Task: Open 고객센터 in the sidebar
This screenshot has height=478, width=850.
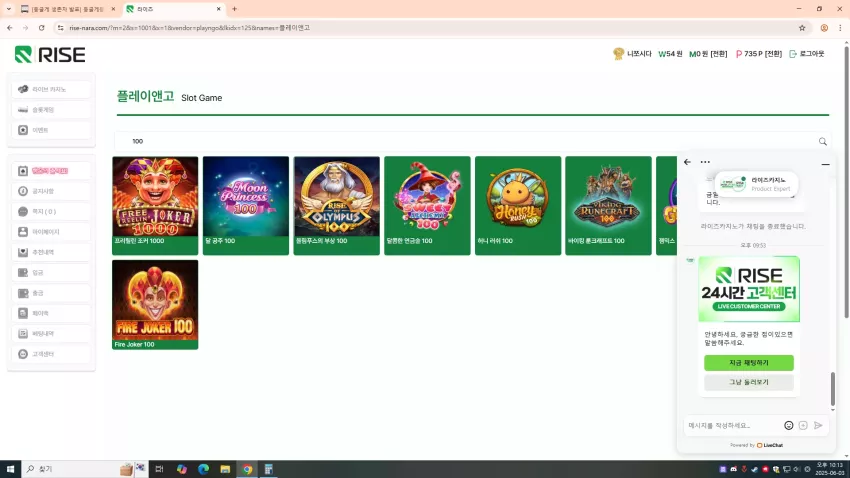Action: point(51,354)
